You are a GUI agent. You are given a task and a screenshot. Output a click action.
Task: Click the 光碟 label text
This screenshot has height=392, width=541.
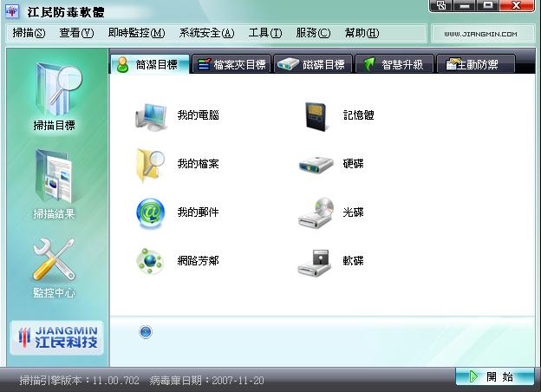tap(354, 212)
